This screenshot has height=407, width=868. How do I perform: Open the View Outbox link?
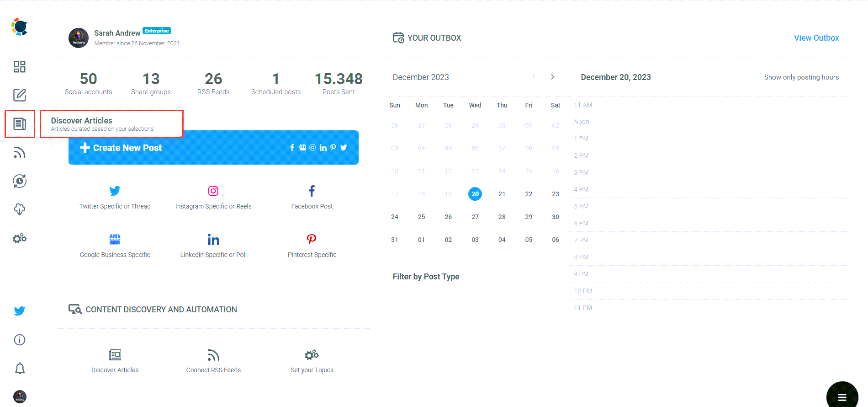[x=816, y=38]
